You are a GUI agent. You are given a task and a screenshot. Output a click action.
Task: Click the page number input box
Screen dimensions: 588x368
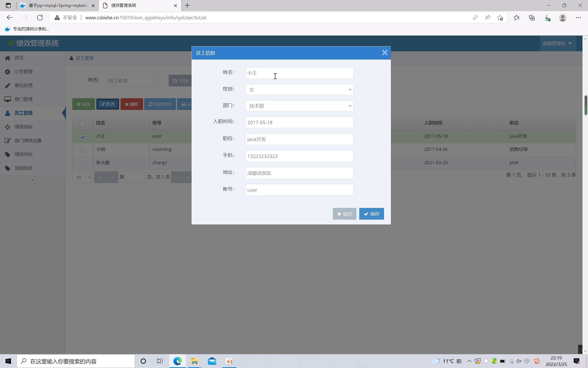point(135,177)
